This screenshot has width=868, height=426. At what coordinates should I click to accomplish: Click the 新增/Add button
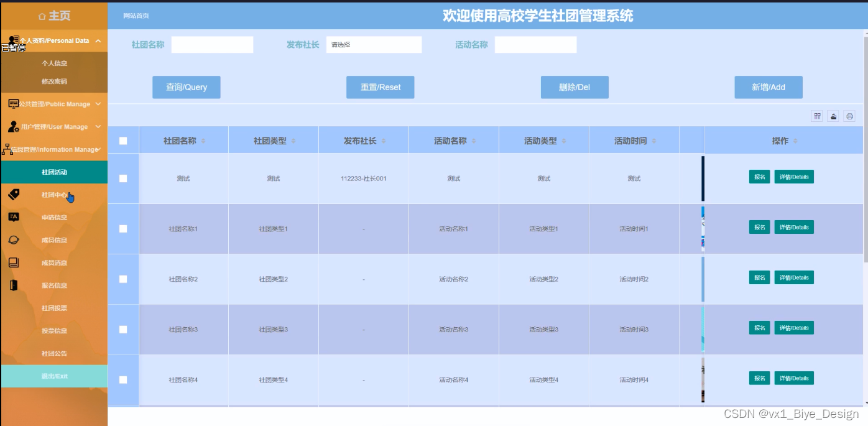[769, 87]
